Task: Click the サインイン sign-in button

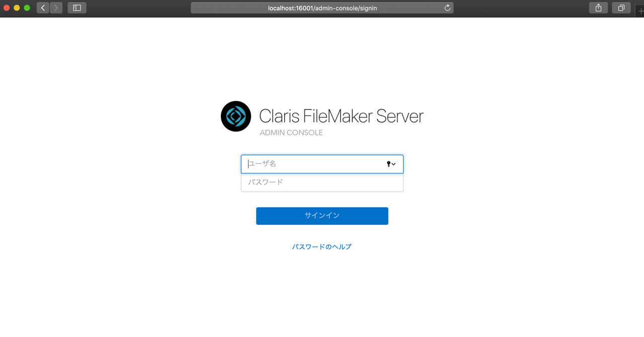Action: pos(322,216)
